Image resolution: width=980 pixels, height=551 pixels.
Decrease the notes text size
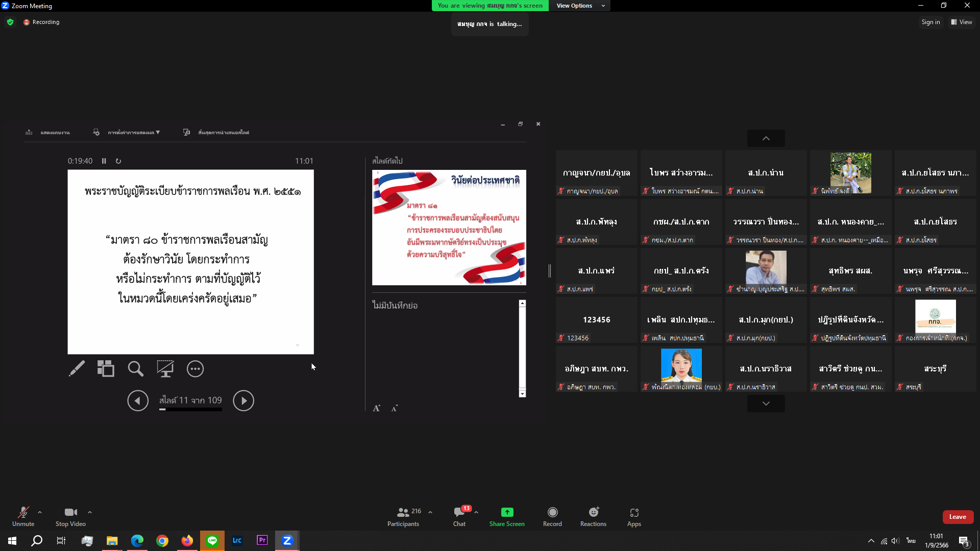(x=395, y=408)
